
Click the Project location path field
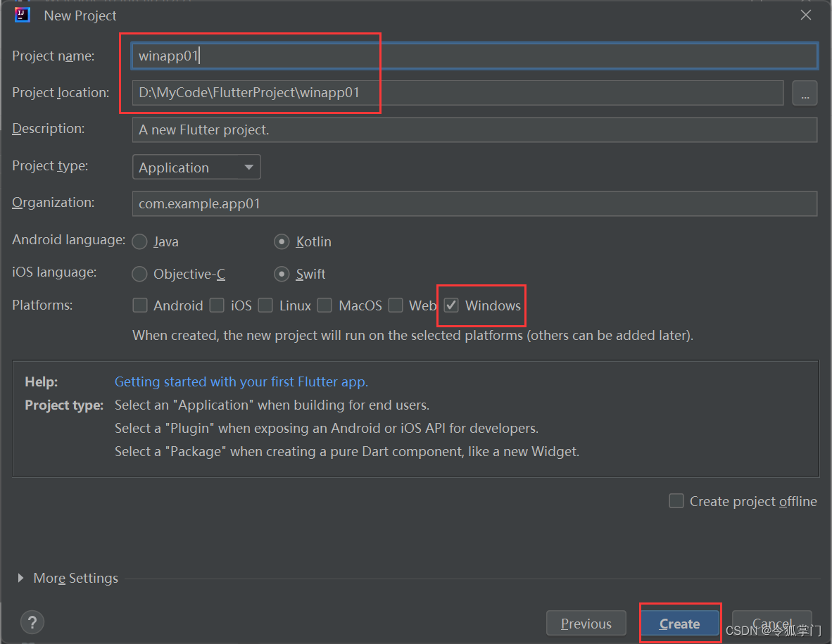click(458, 93)
